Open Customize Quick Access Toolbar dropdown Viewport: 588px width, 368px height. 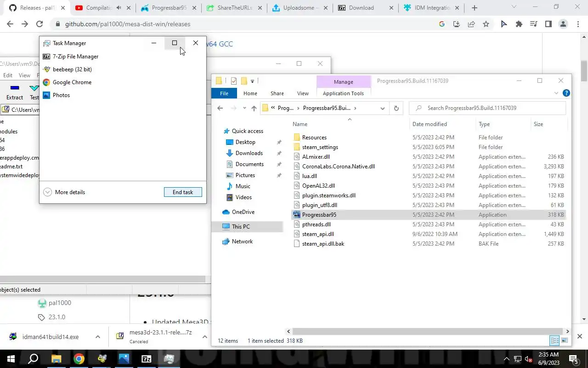pyautogui.click(x=252, y=81)
